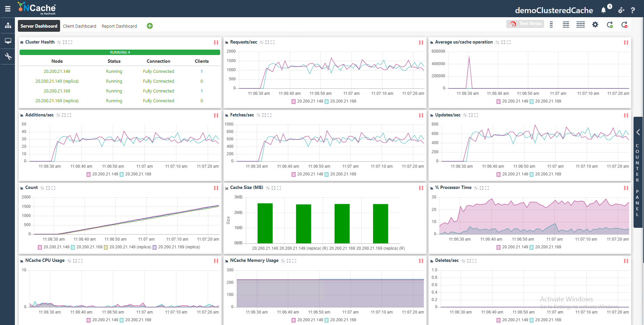
Task: Pause the Deletes/sec chart
Action: tap(626, 261)
